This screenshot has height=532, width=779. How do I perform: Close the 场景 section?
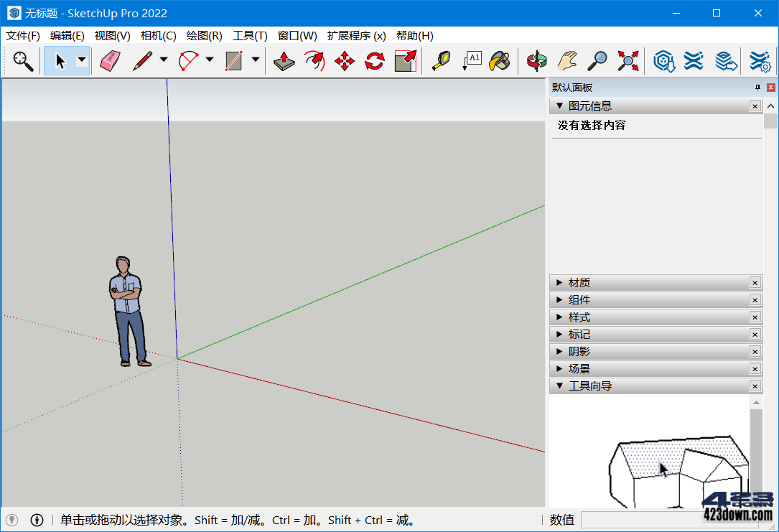tap(755, 368)
